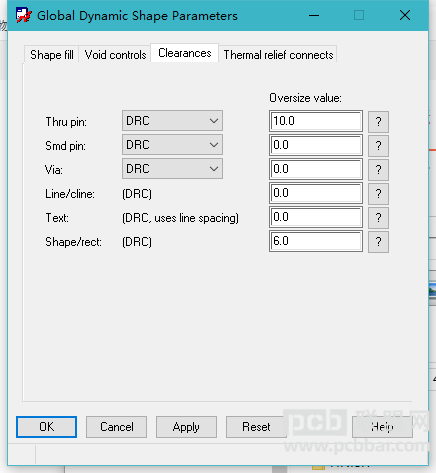This screenshot has width=436, height=473.
Task: Click the Reset button
Action: [256, 427]
